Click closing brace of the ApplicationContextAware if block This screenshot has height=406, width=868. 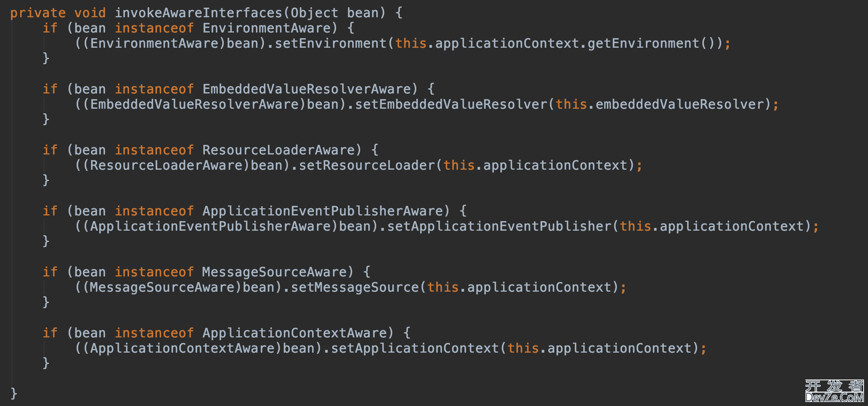tap(46, 363)
